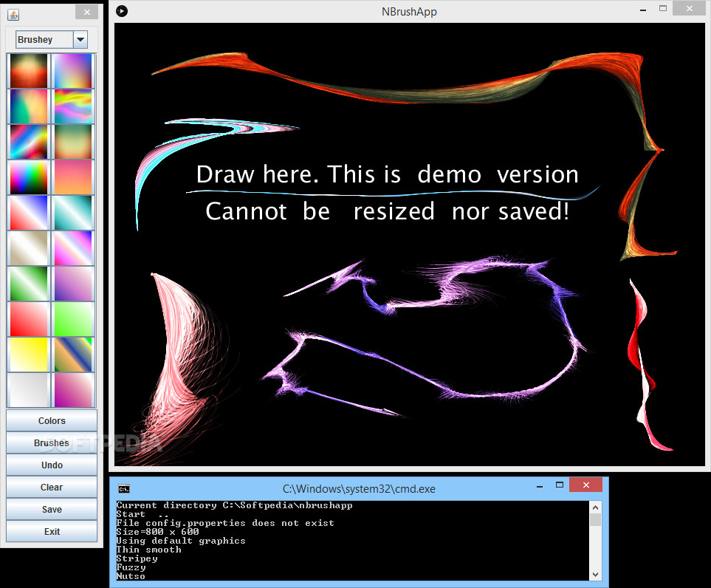Viewport: 711px width, 588px height.
Task: Select the red-to-white gradient swatch
Action: 29,319
